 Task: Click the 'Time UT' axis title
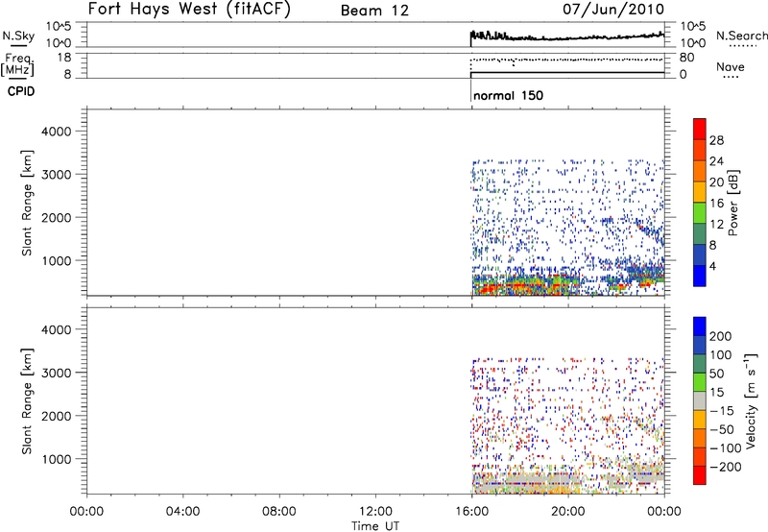[375, 526]
